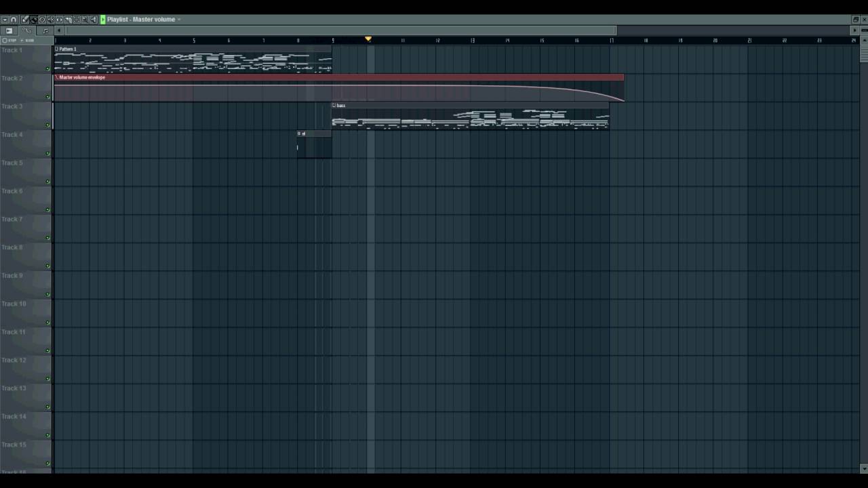This screenshot has width=868, height=488.
Task: Jump to bar 5 on the timeline ruler
Action: pos(194,41)
